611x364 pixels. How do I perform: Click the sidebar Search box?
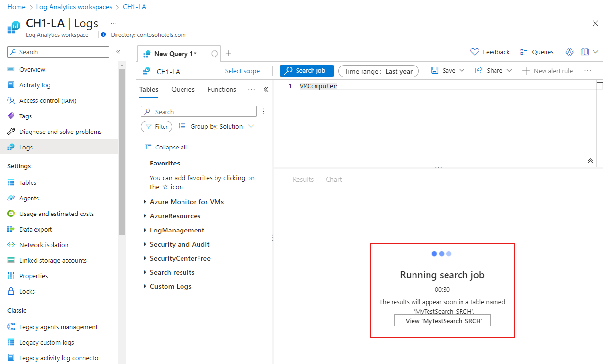tap(58, 52)
